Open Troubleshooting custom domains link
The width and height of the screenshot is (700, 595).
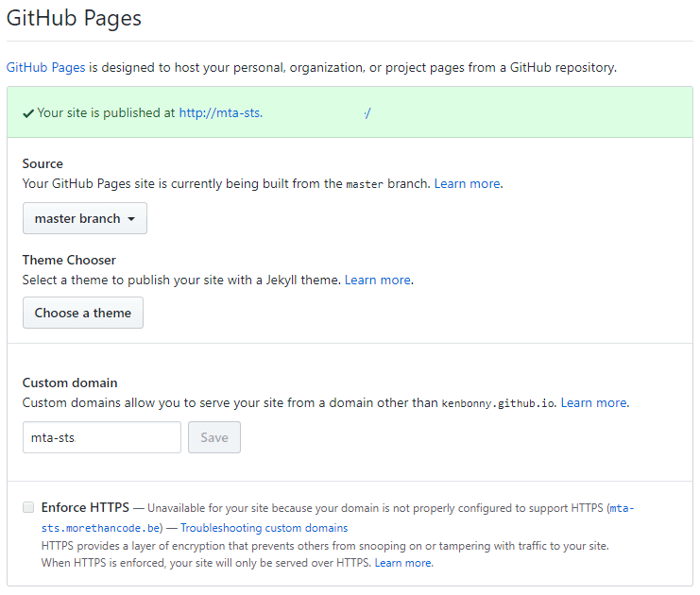[x=264, y=528]
